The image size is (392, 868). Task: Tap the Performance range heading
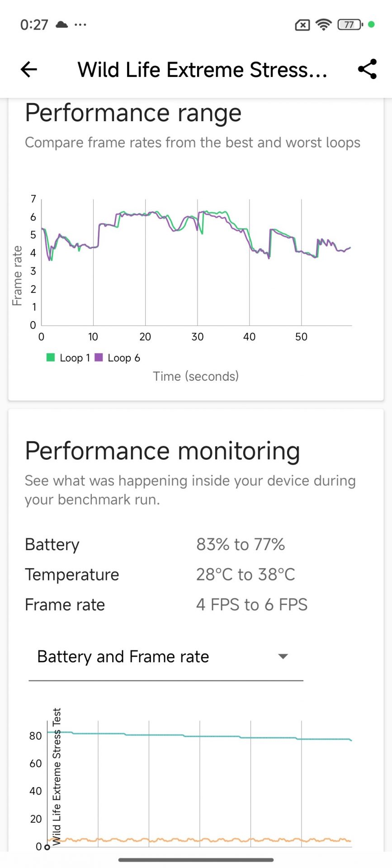pos(133,113)
